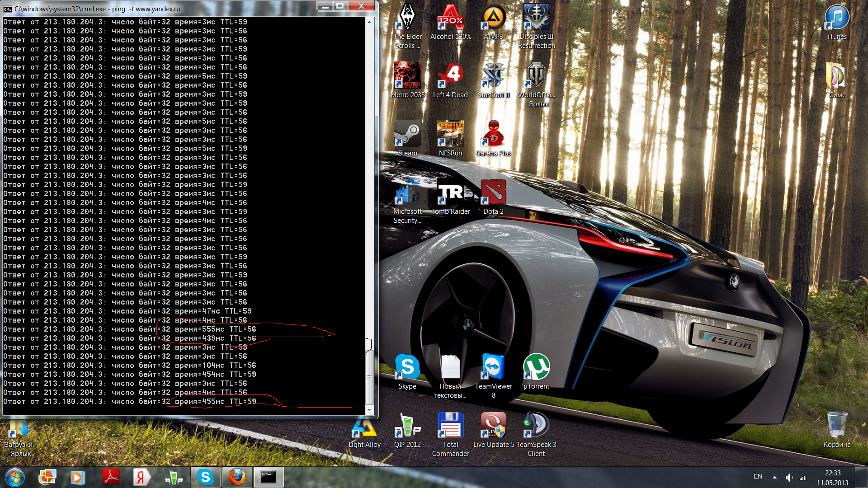868x488 pixels.
Task: Open the cmd.exe title bar system menu icon
Action: pyautogui.click(x=8, y=9)
